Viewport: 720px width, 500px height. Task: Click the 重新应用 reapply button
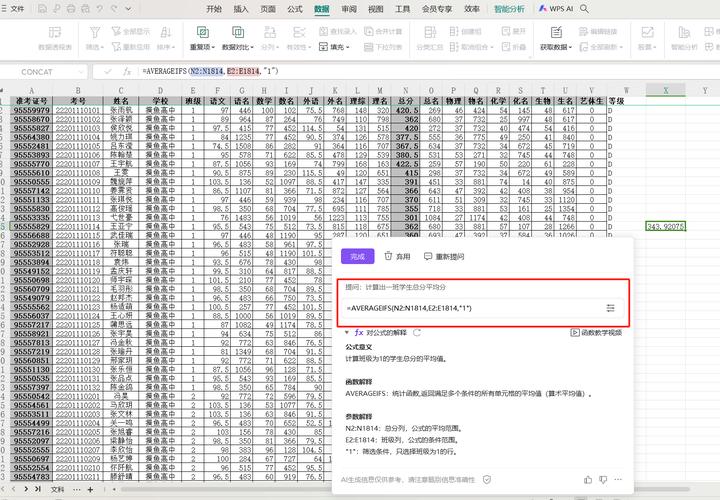pyautogui.click(x=131, y=46)
